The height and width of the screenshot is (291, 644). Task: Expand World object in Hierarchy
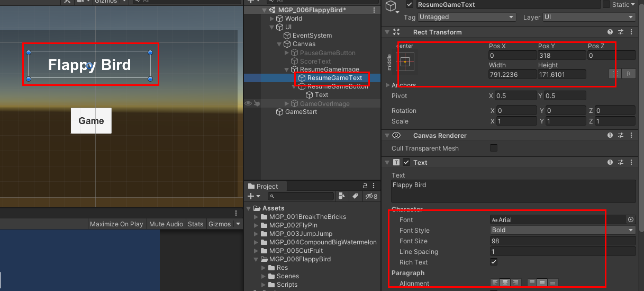(x=272, y=19)
